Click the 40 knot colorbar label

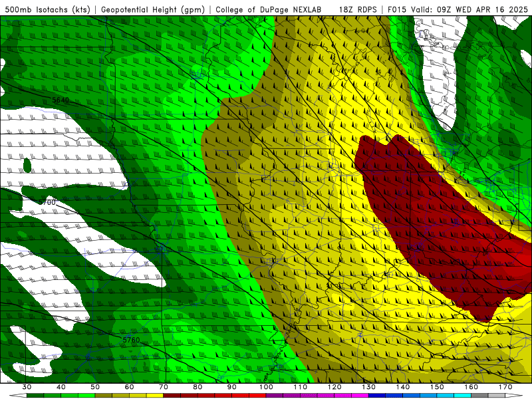(61, 387)
